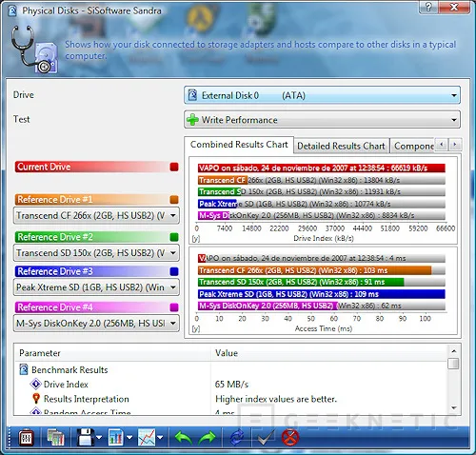Open the bar chart view icon

[x=116, y=438]
